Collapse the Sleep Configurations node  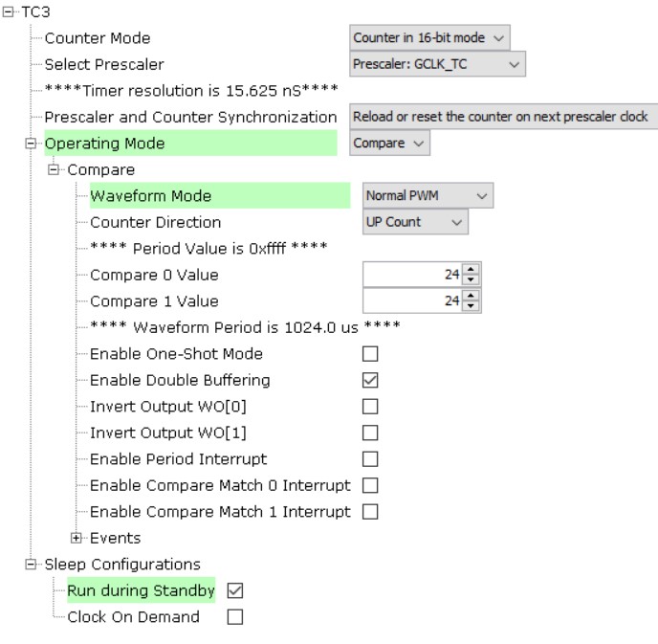[x=32, y=565]
